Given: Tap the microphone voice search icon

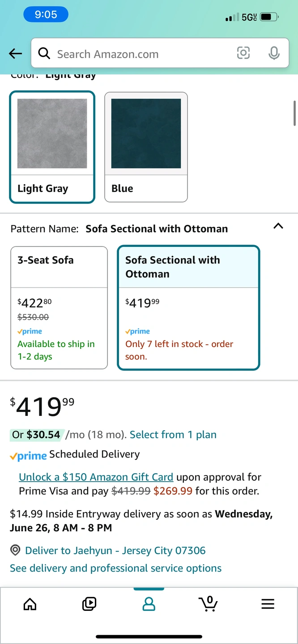Looking at the screenshot, I should tap(274, 54).
